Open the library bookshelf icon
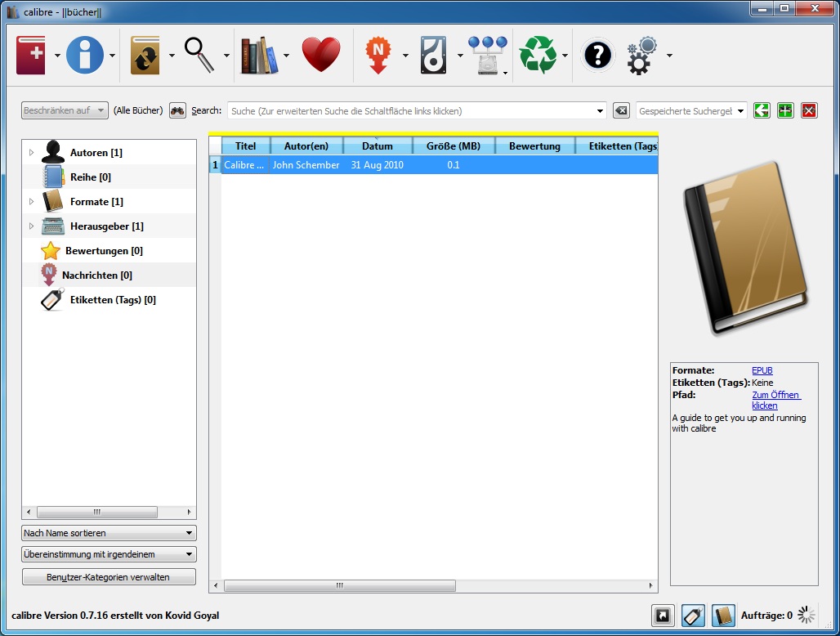Image resolution: width=840 pixels, height=636 pixels. click(260, 56)
